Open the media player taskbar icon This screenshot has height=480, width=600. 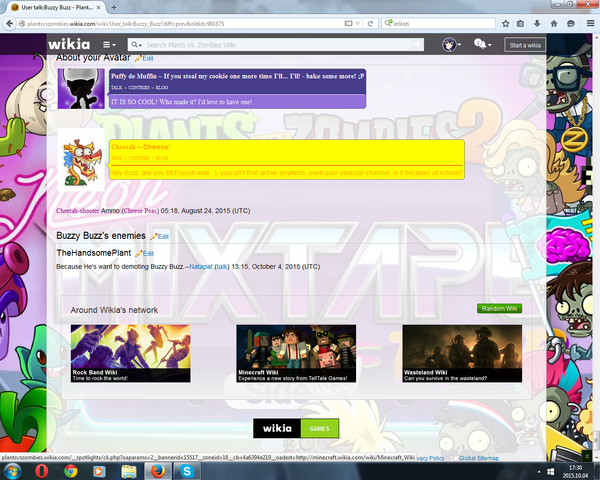click(x=99, y=471)
